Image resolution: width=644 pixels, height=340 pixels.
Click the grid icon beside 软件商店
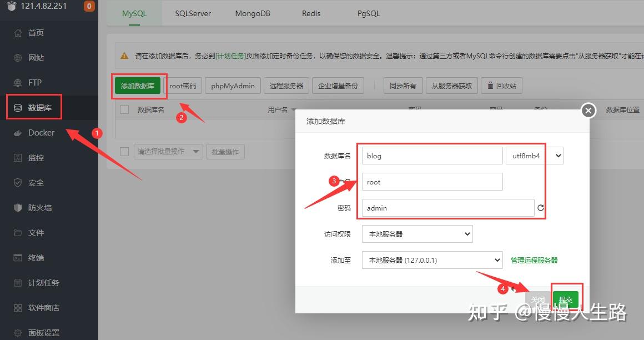pyautogui.click(x=18, y=308)
